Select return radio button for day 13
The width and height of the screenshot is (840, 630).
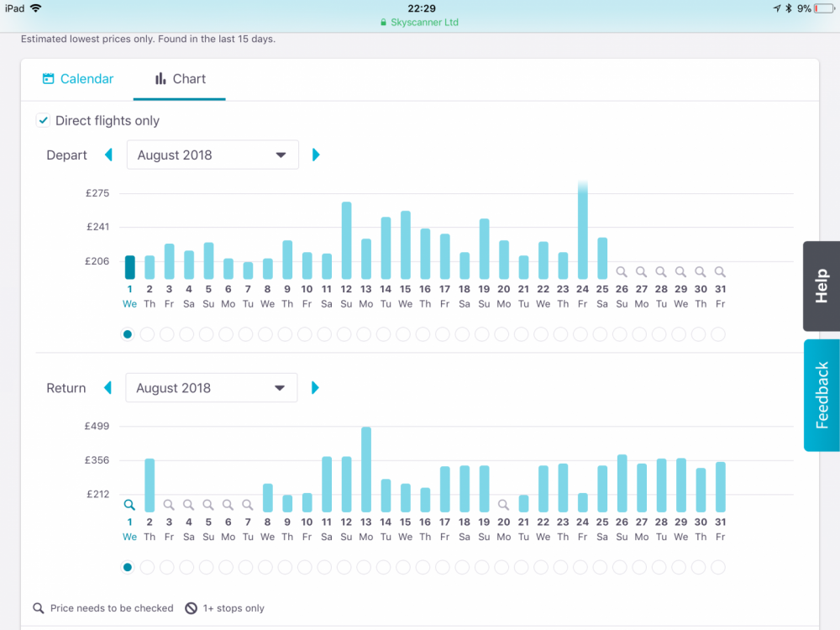tap(364, 567)
